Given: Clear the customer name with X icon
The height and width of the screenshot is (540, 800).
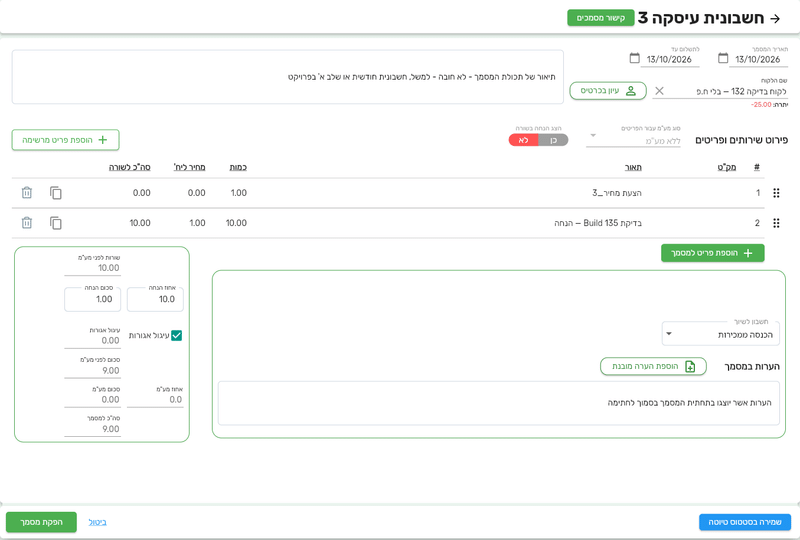Looking at the screenshot, I should tap(659, 91).
